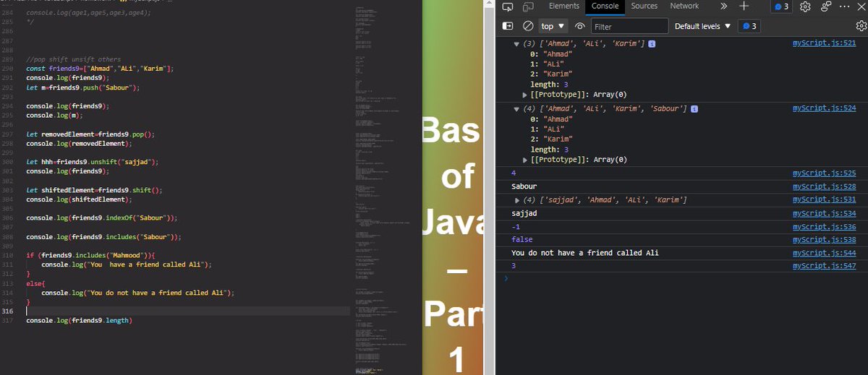Click the '//pop shift unsift others' comment
868x375 pixels.
73,59
